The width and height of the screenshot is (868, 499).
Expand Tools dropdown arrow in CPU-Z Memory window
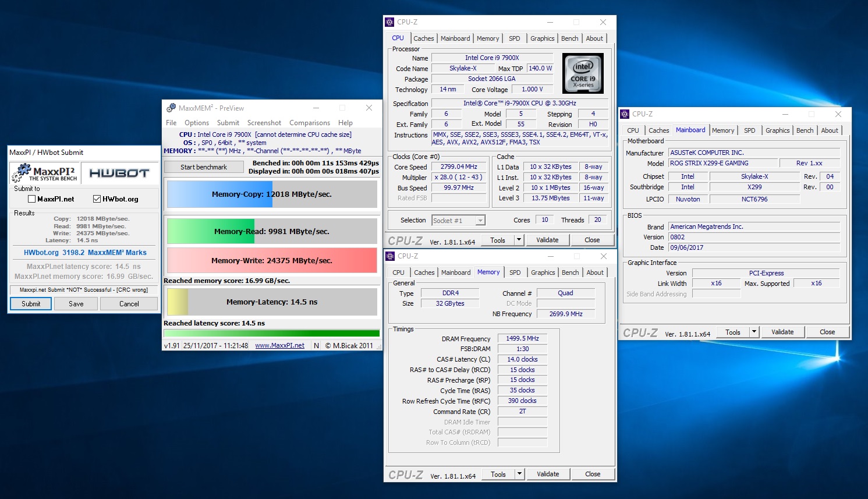coord(520,474)
